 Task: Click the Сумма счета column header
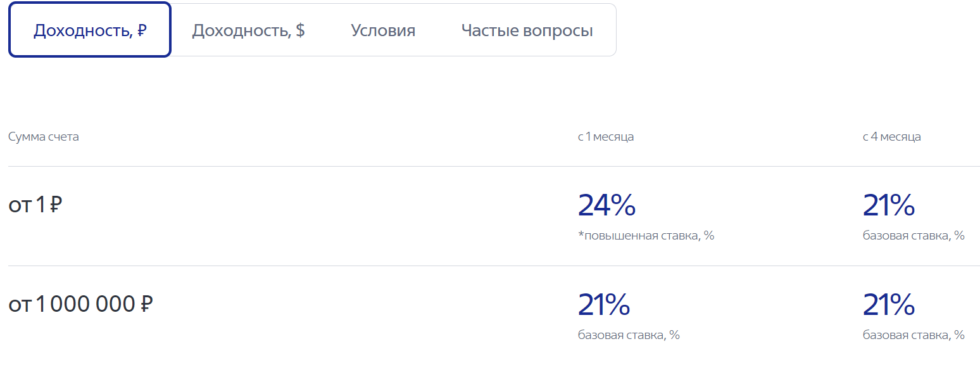44,137
